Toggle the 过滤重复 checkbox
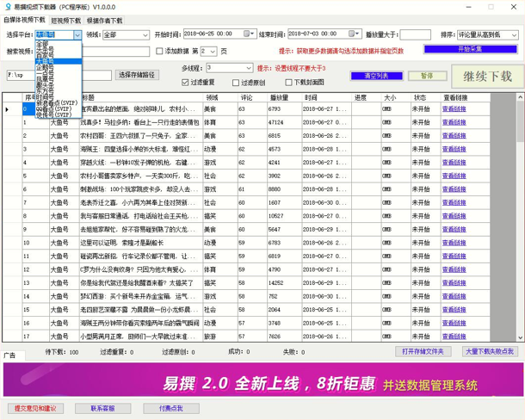The image size is (525, 420). 185,83
